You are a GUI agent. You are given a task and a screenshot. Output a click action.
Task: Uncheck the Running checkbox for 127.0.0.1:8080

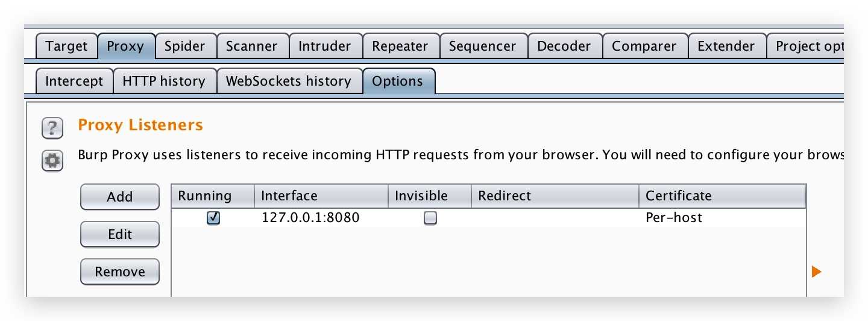pyautogui.click(x=213, y=218)
